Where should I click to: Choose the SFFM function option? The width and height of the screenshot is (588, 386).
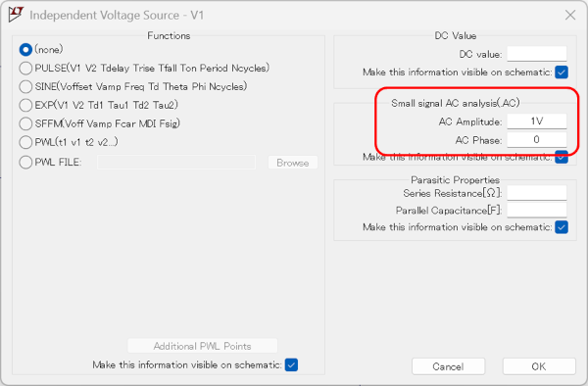pos(25,123)
